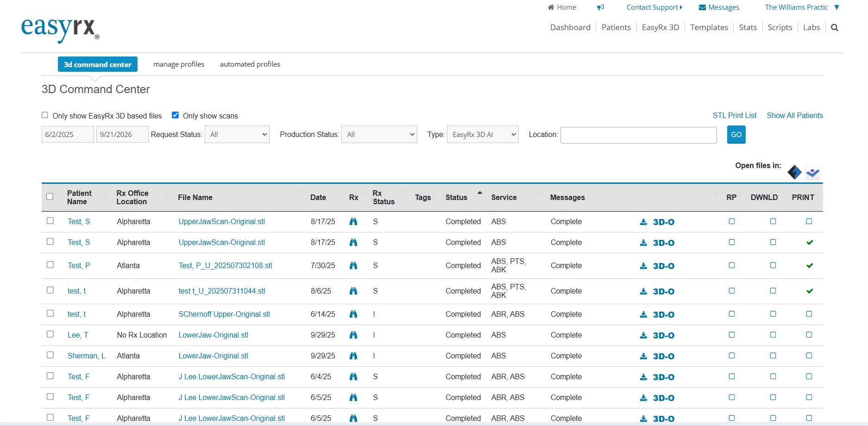The width and height of the screenshot is (868, 426).
Task: Click the GO button
Action: click(x=736, y=135)
